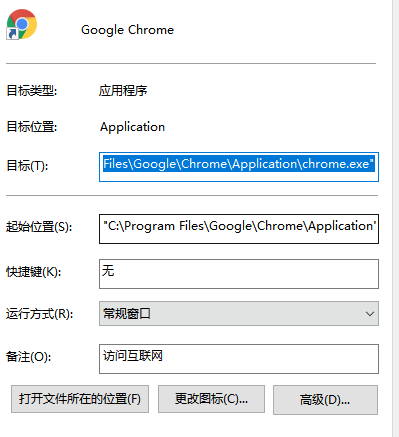Viewport: 399px width, 437px height.
Task: Click into the 起始位置(S) start-in field
Action: coord(239,229)
